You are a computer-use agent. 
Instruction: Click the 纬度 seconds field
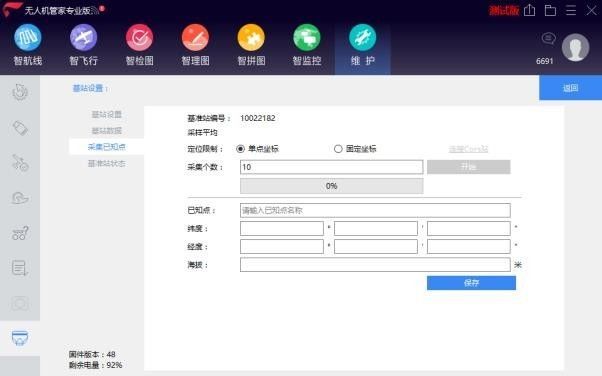(469, 229)
